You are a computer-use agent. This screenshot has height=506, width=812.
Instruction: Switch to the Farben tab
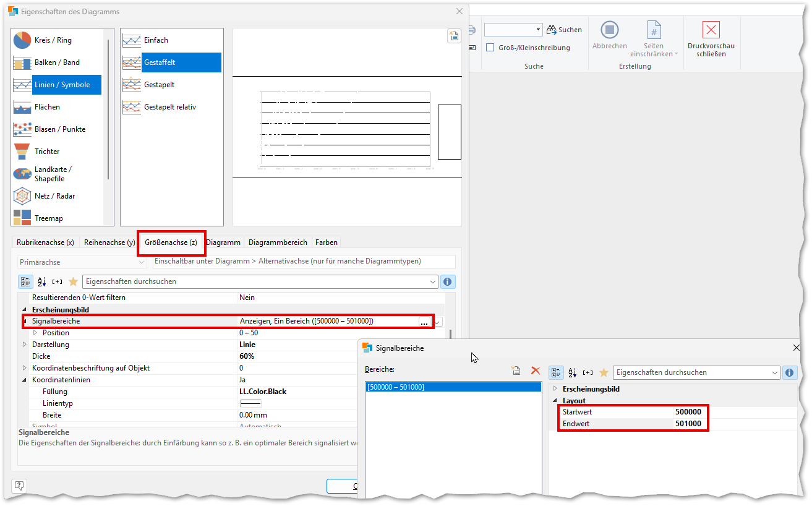[x=326, y=242]
